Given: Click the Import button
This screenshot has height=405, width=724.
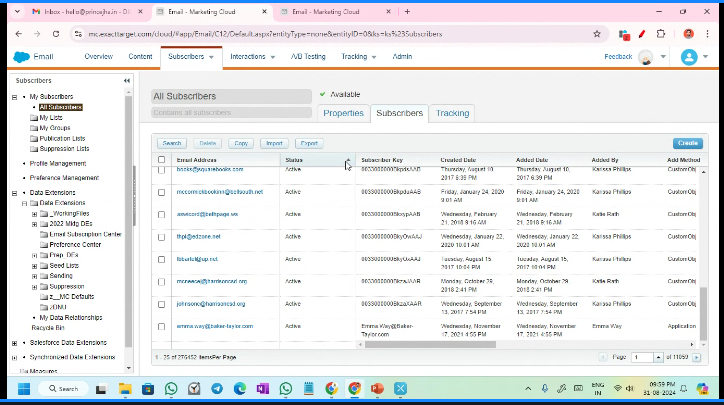Looking at the screenshot, I should pyautogui.click(x=274, y=144).
